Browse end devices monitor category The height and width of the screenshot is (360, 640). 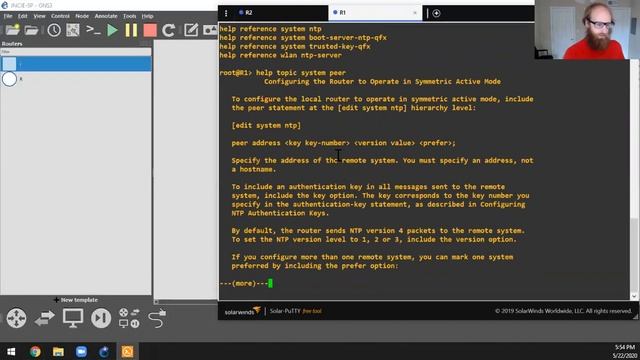73,318
